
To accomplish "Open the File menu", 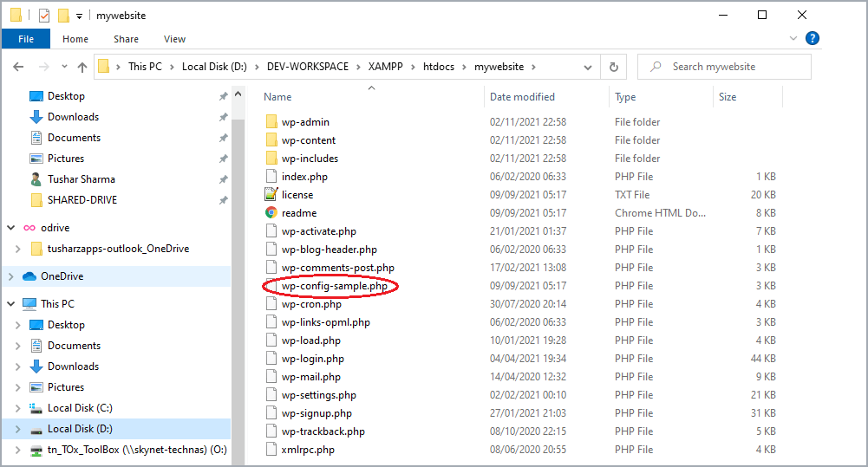I will [x=26, y=39].
